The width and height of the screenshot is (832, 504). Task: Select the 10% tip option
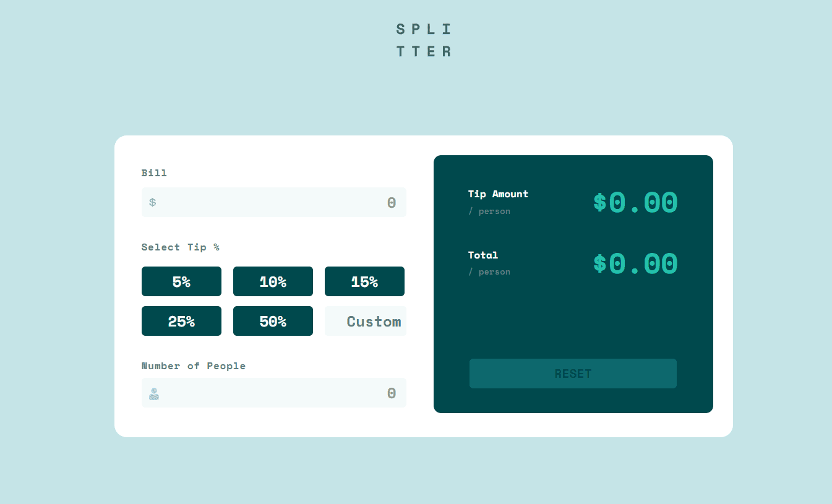[x=273, y=281]
